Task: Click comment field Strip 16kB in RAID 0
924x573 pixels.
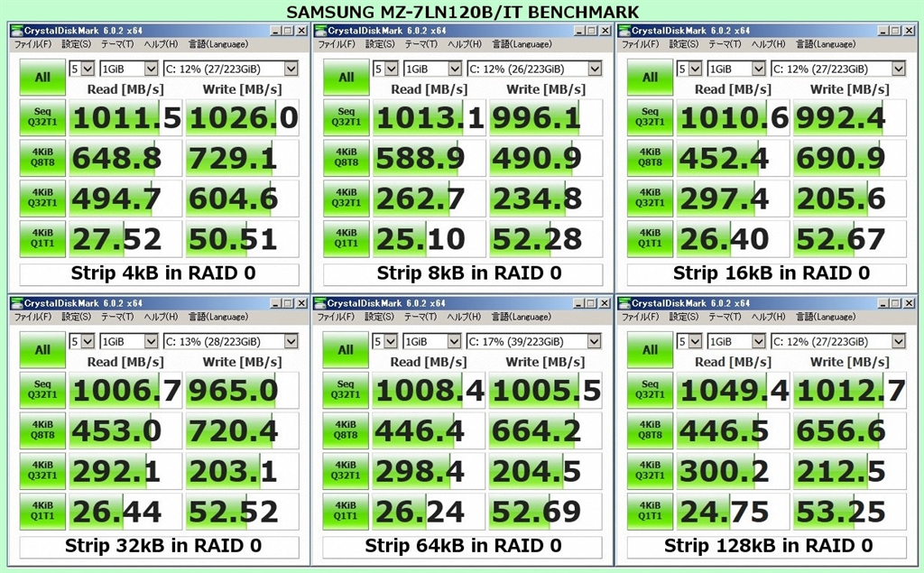Action: pyautogui.click(x=767, y=274)
